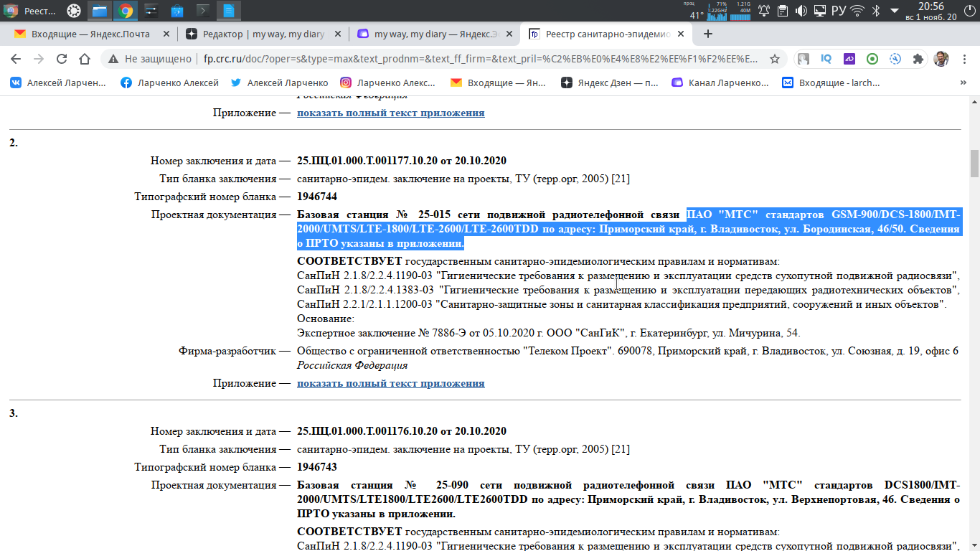
Task: Click conclusion number 25.ПЦ.01.000.Т.001177.10.20
Action: 402,161
